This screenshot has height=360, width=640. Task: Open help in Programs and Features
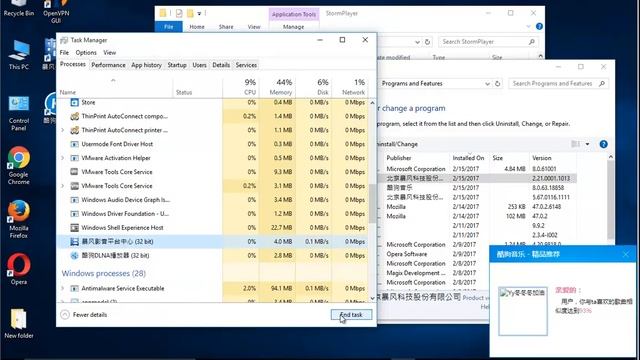pos(603,144)
